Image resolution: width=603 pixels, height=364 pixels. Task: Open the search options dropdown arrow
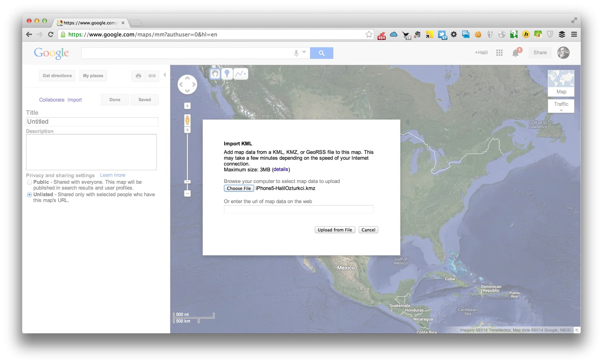click(304, 52)
